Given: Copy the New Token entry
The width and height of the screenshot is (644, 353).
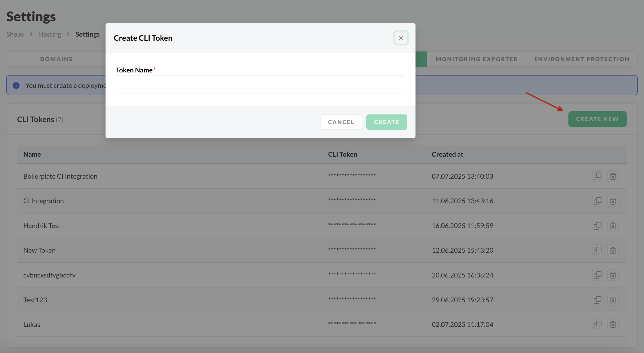Looking at the screenshot, I should pos(597,250).
